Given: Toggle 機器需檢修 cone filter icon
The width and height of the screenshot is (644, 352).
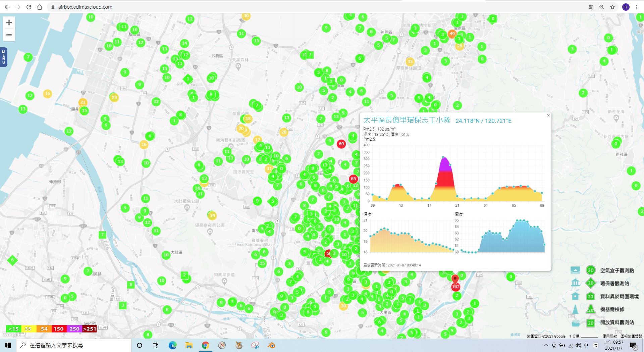Looking at the screenshot, I should point(575,309).
